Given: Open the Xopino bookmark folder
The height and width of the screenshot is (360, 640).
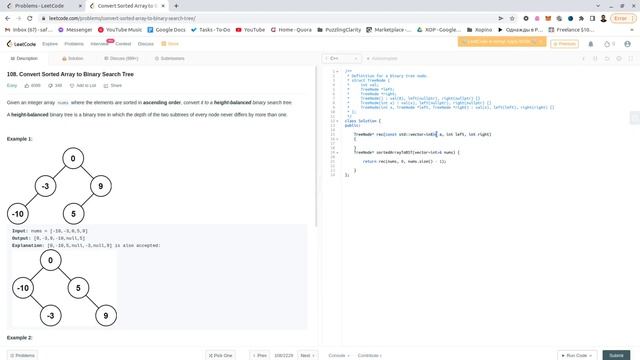Looking at the screenshot, I should tap(480, 30).
